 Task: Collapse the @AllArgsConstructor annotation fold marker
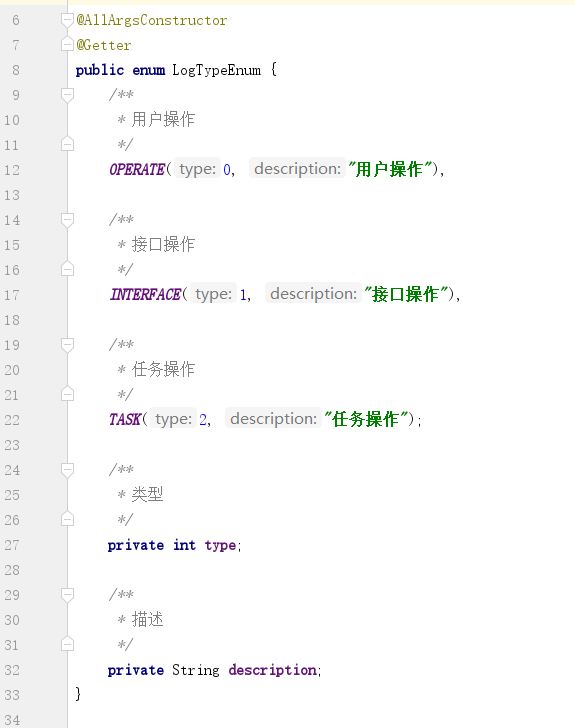pyautogui.click(x=67, y=20)
